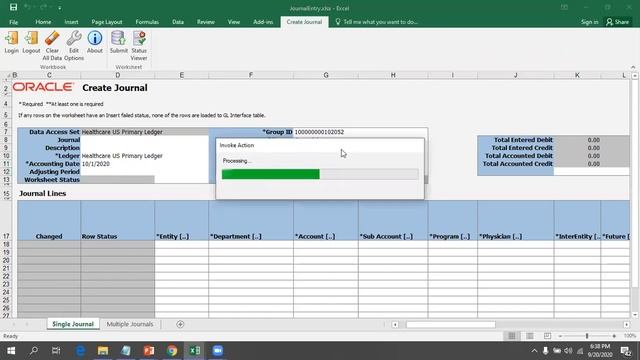Select the Single Journal sheet tab
Image resolution: width=640 pixels, height=360 pixels.
73,324
